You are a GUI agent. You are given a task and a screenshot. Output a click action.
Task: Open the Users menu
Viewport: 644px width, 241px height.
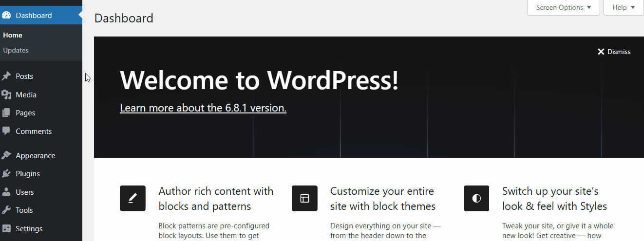[x=41, y=192]
